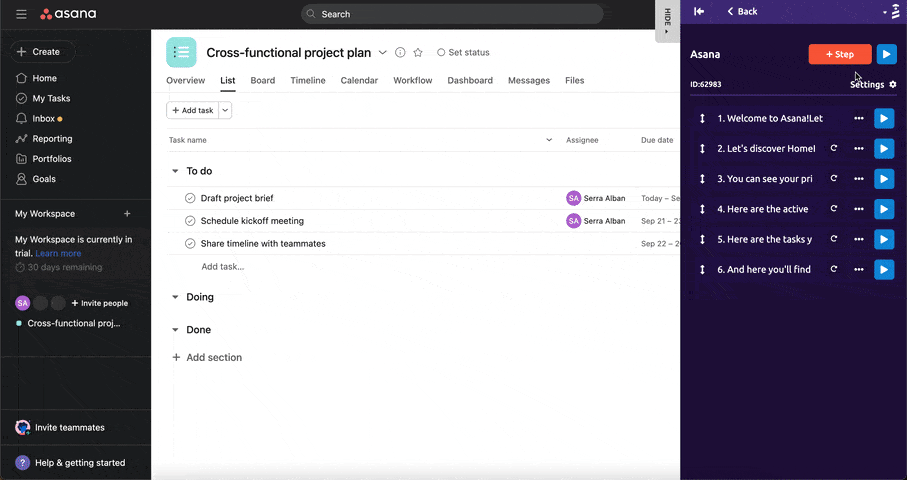Open more options for step 1
This screenshot has height=480, width=907.
click(859, 119)
